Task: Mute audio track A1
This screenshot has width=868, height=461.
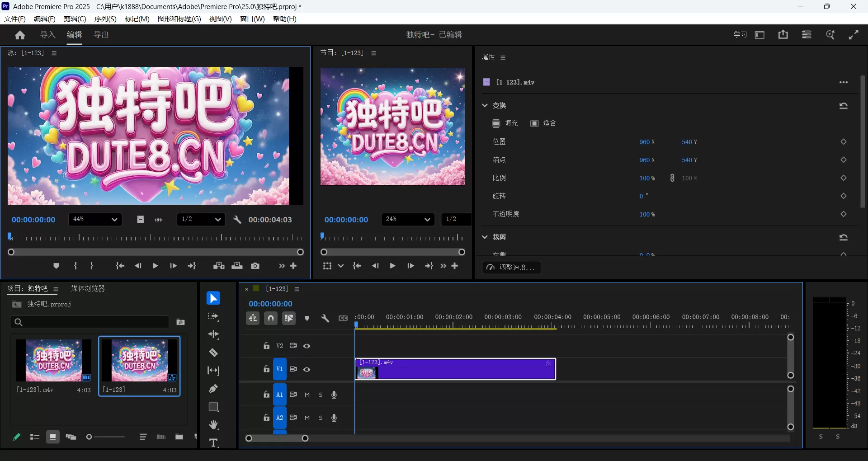Action: coord(307,395)
